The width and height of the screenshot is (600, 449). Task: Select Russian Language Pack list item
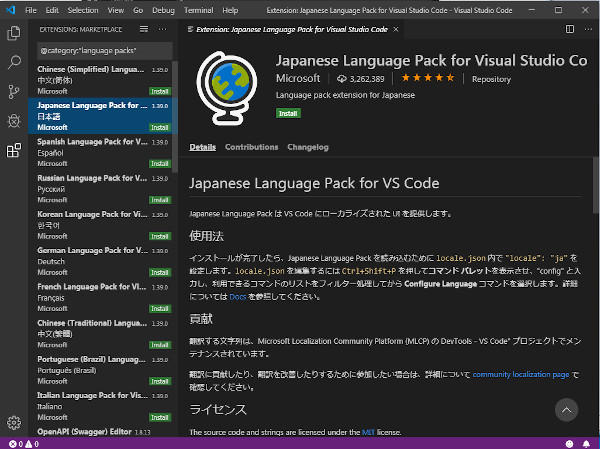[x=100, y=189]
